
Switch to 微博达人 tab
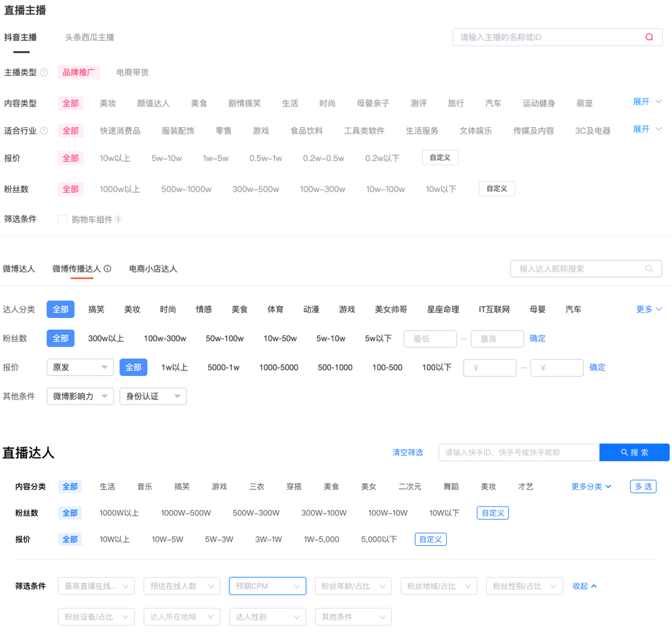click(x=19, y=269)
